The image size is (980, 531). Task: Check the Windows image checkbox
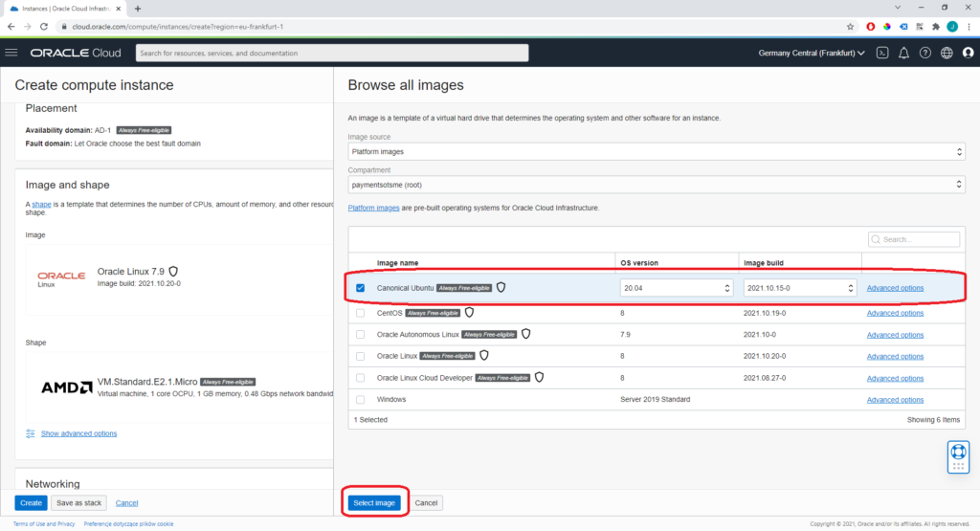tap(360, 399)
